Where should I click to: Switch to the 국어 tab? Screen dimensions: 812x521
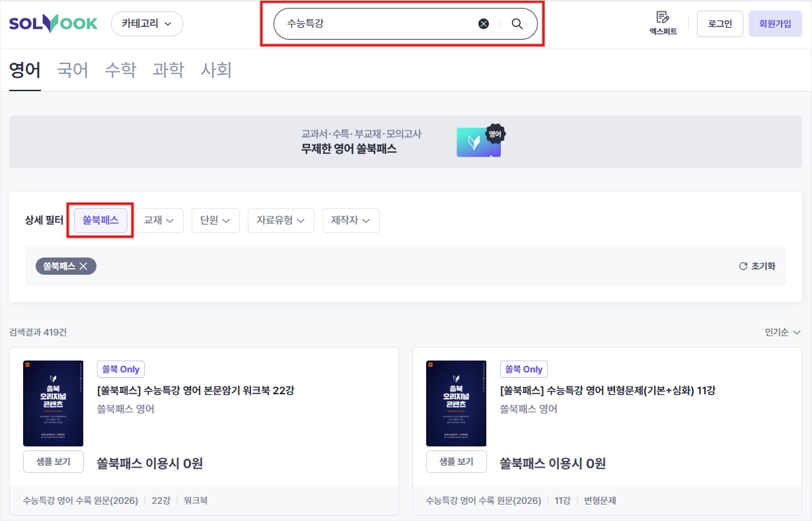point(73,70)
